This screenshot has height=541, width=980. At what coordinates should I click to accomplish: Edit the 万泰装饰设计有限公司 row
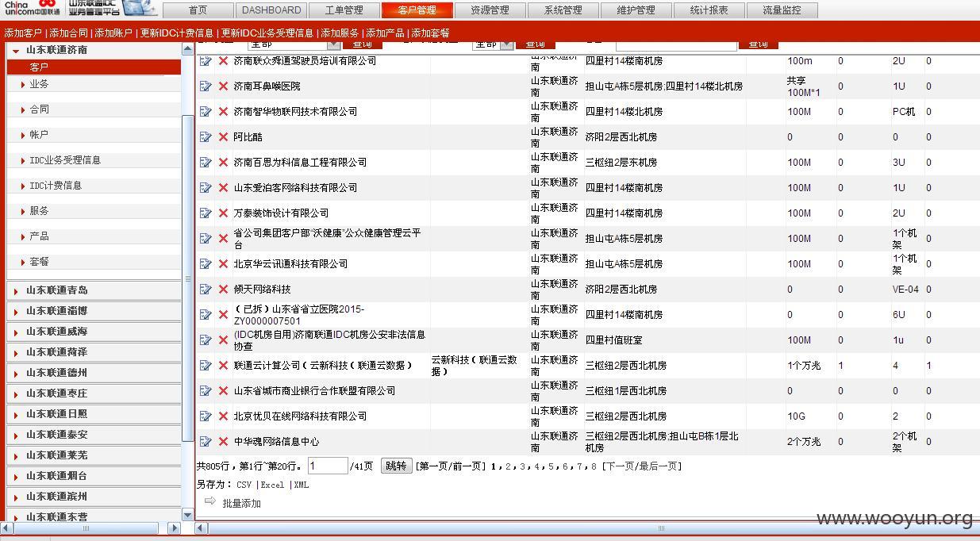click(x=206, y=213)
